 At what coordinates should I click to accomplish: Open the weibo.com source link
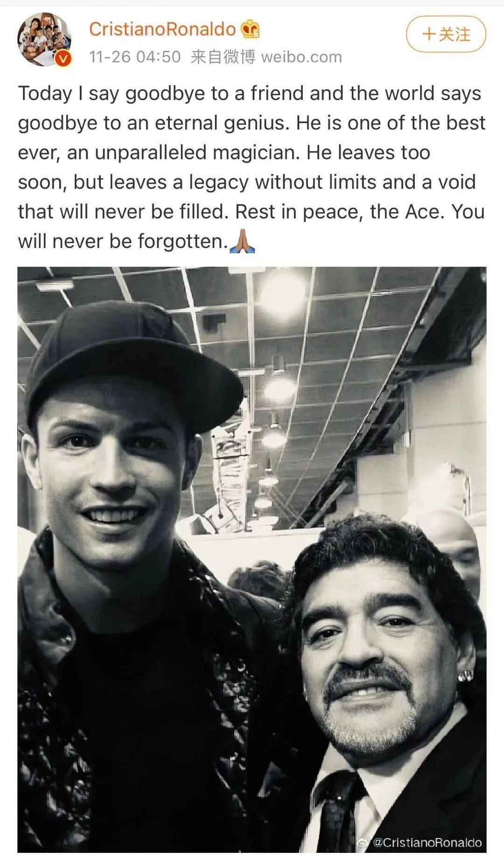(301, 57)
